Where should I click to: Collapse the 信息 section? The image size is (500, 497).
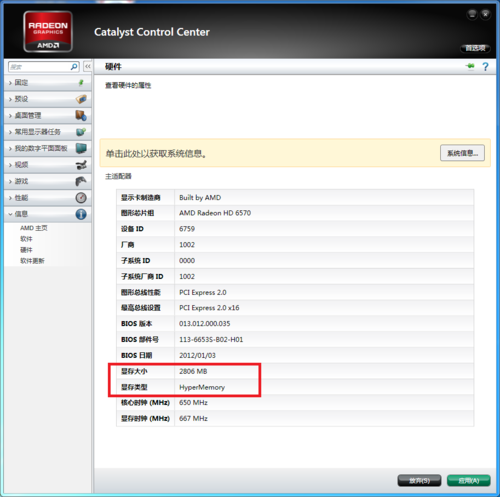point(48,214)
